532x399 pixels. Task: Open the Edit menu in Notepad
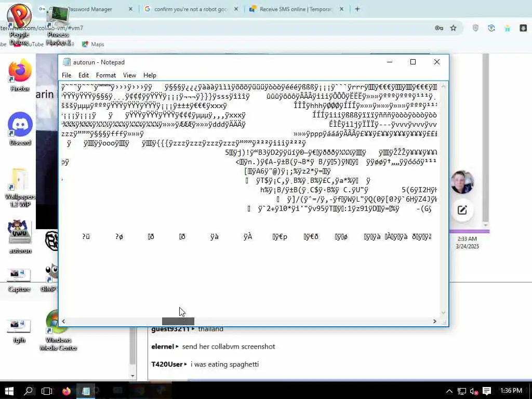coord(84,75)
